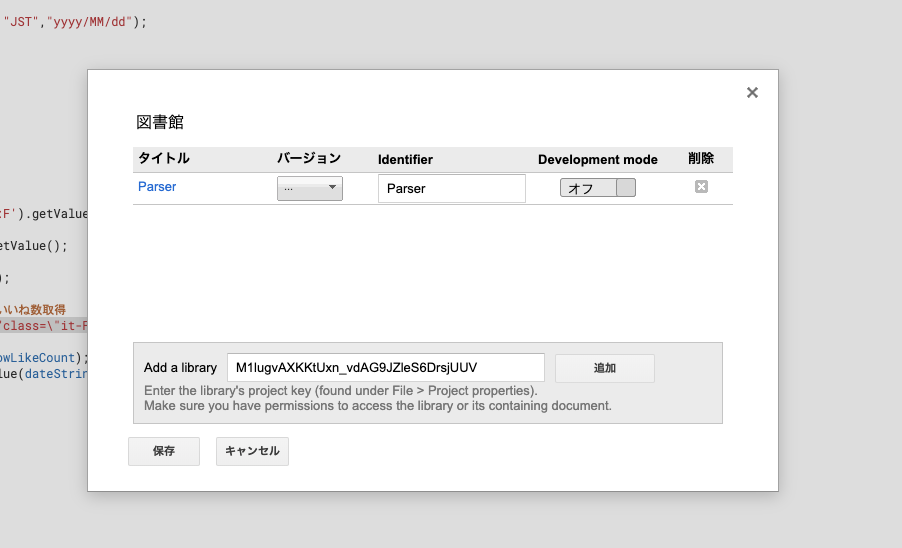Viewport: 902px width, 548px height.
Task: Click the 保存 button
Action: click(164, 451)
